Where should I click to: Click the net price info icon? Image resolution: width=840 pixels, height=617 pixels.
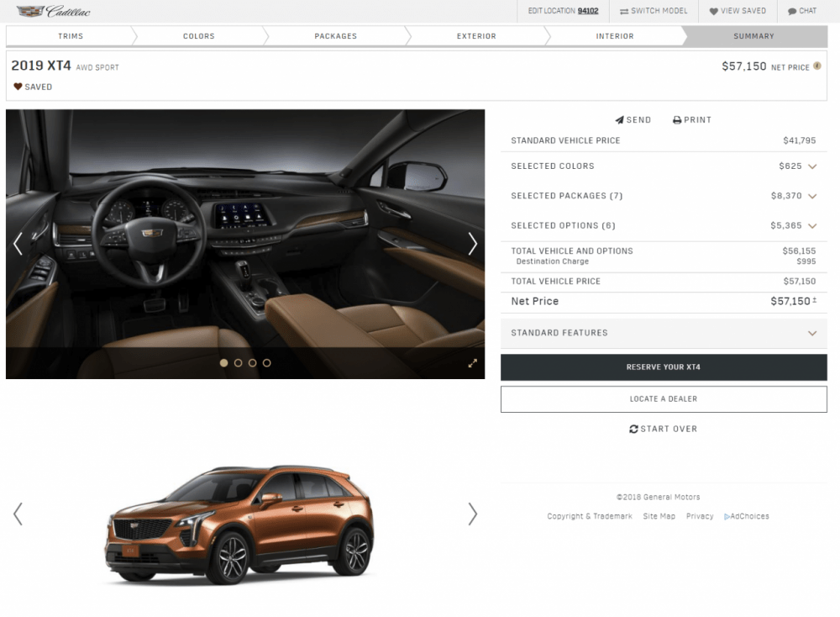click(817, 66)
